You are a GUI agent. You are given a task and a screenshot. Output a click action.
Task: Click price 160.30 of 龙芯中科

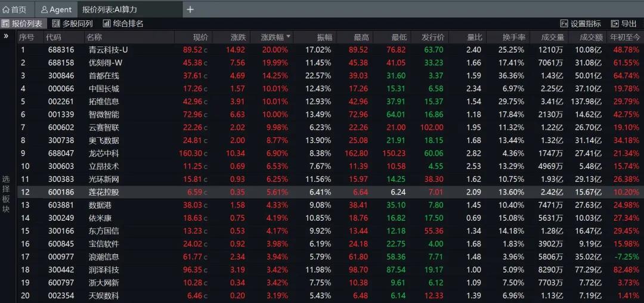[191, 153]
